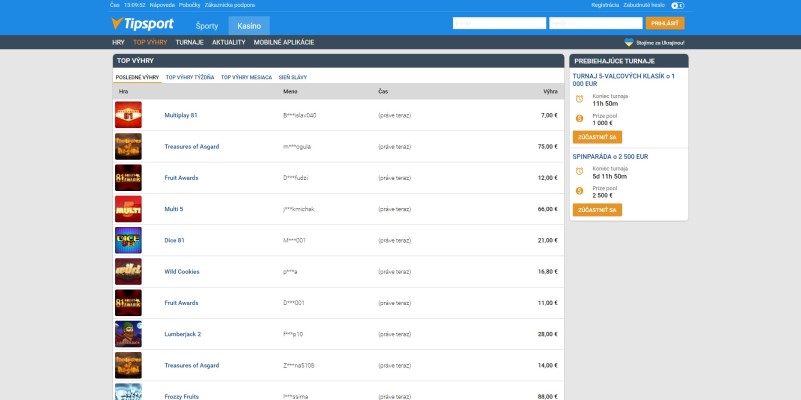Screen dimensions: 801x400
Task: Open Treasures of Asgard thumbnail won by m***ogula
Action: 128,147
